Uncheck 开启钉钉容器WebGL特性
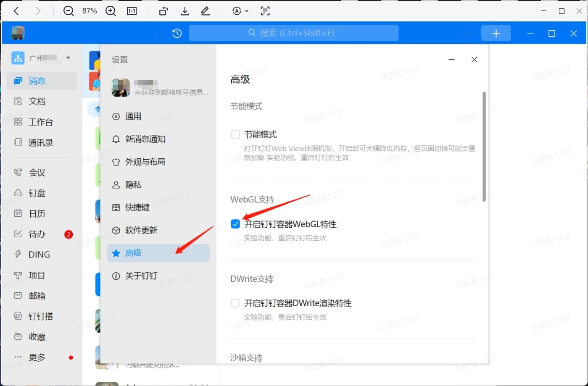This screenshot has width=588, height=386. tap(235, 224)
